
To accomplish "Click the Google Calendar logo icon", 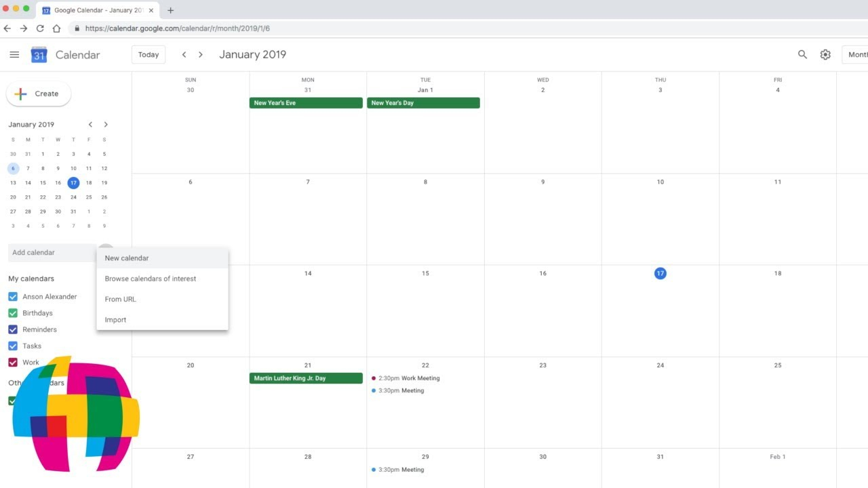I will (39, 55).
